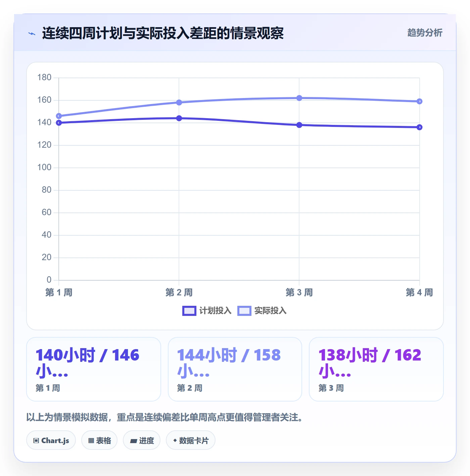Click 第 2 周 caption under second card
Viewport: 470px width, 476px height.
190,388
